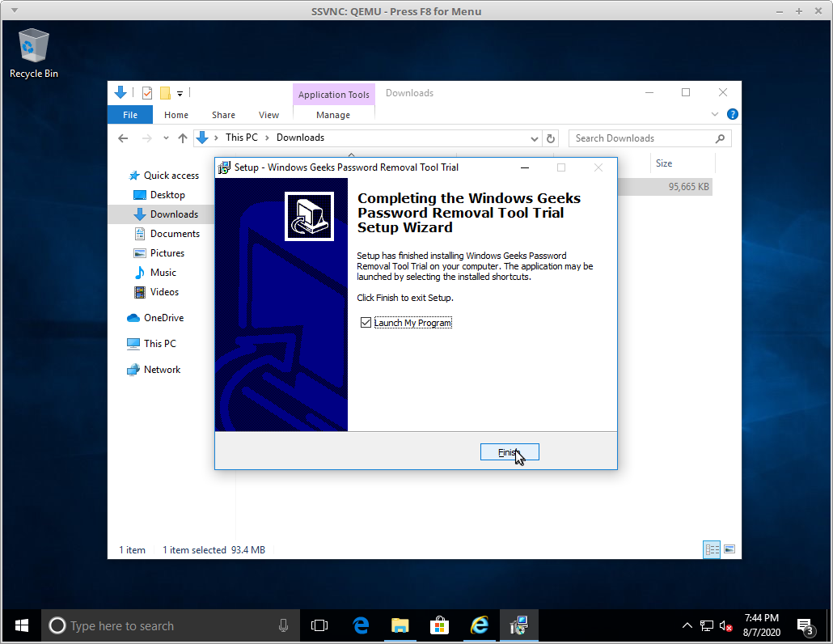Click the chevron before This PC in the address bar
Viewport: 833px width, 644px height.
point(216,138)
